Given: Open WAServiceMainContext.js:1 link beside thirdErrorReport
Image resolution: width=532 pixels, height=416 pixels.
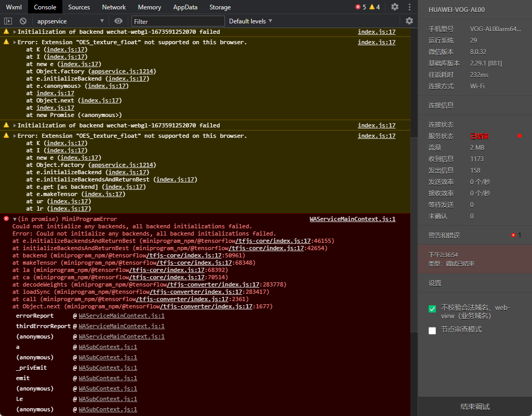Looking at the screenshot, I should [122, 326].
